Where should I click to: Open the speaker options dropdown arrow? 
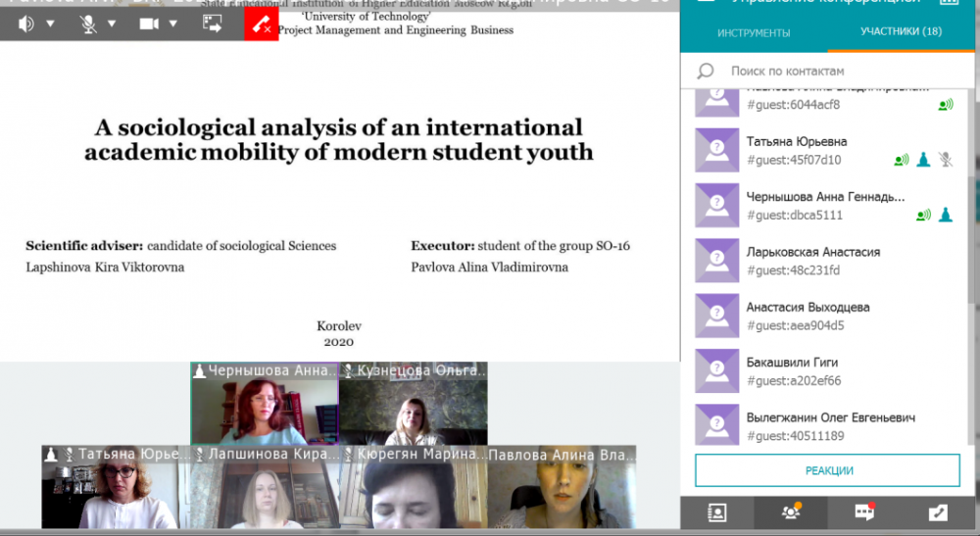pos(49,24)
